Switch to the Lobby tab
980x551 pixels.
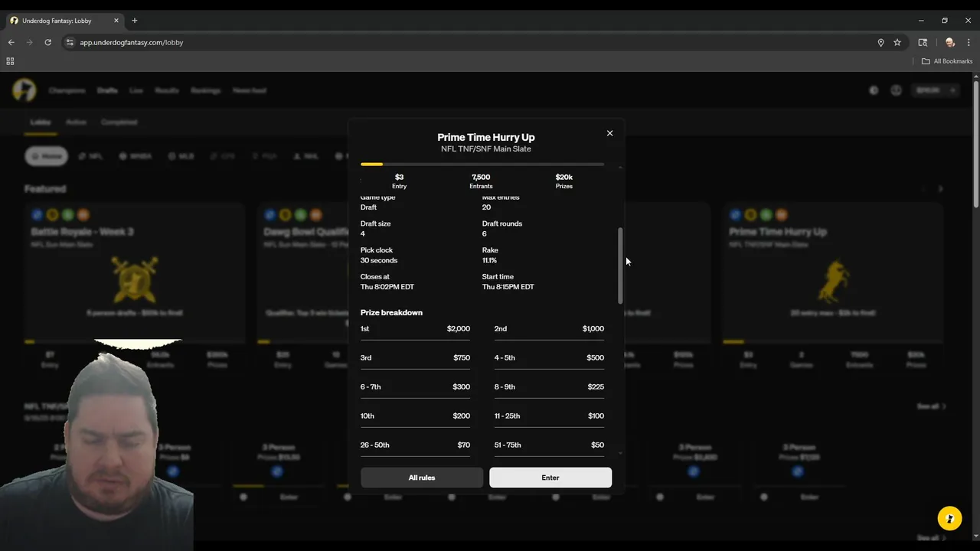pyautogui.click(x=41, y=122)
